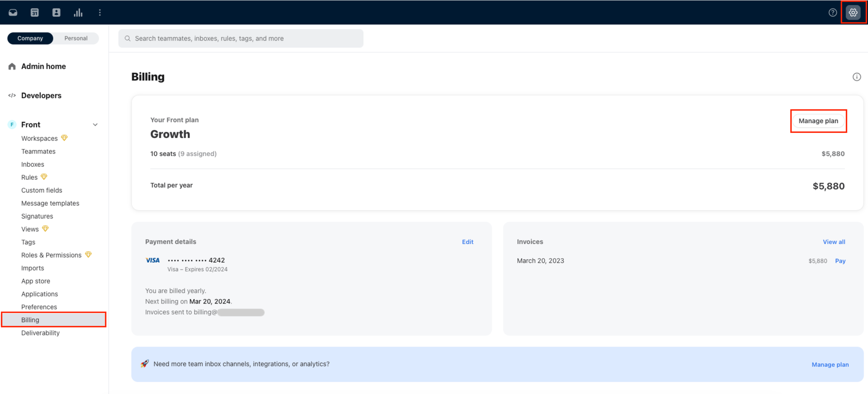Open Signatures settings
The height and width of the screenshot is (394, 868).
point(37,216)
